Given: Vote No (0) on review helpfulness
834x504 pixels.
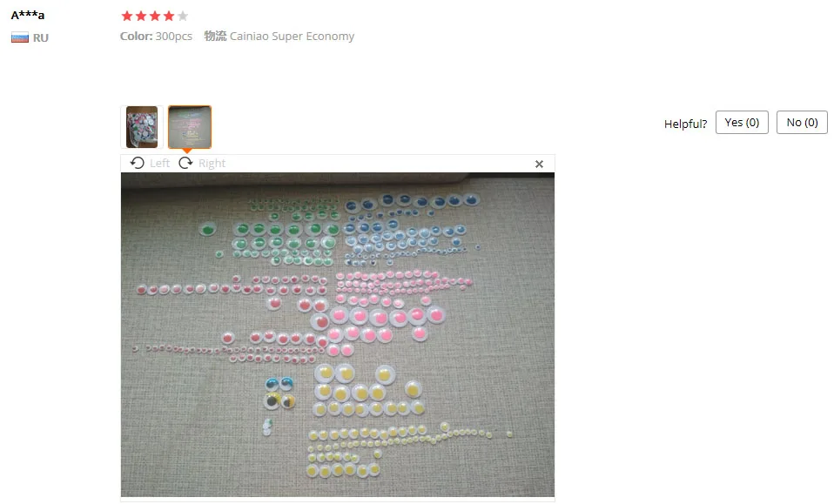Looking at the screenshot, I should click(x=802, y=122).
